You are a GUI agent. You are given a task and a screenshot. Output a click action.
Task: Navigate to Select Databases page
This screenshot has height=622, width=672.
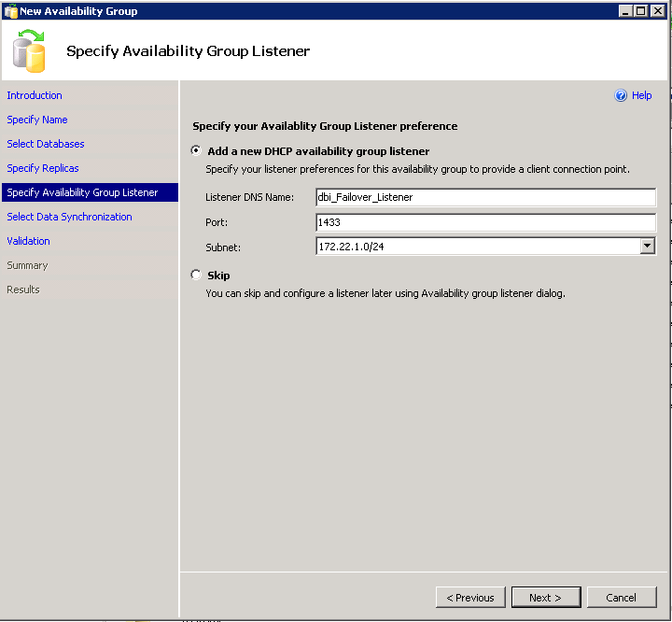point(46,144)
